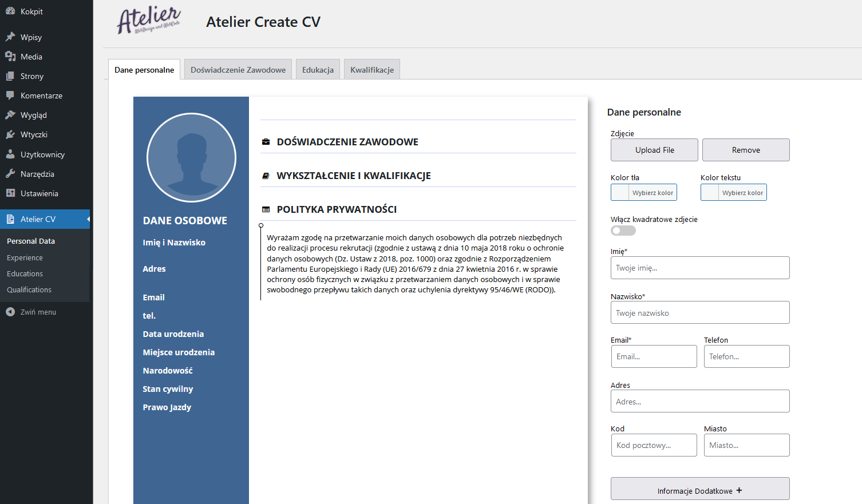Viewport: 862px width, 504px height.
Task: Click the Kolor tła color swatch
Action: tap(620, 192)
